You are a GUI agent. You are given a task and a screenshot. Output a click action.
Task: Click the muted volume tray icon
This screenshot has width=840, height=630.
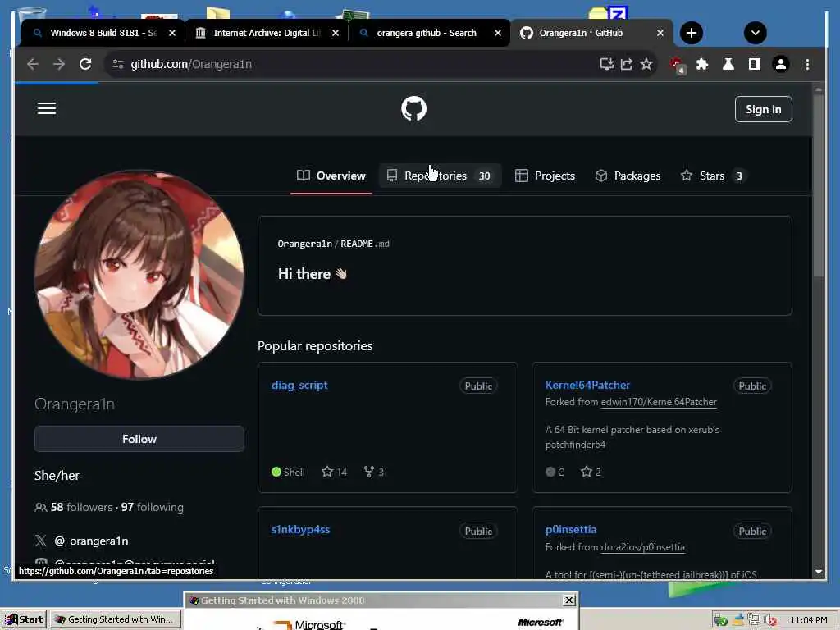[770, 620]
